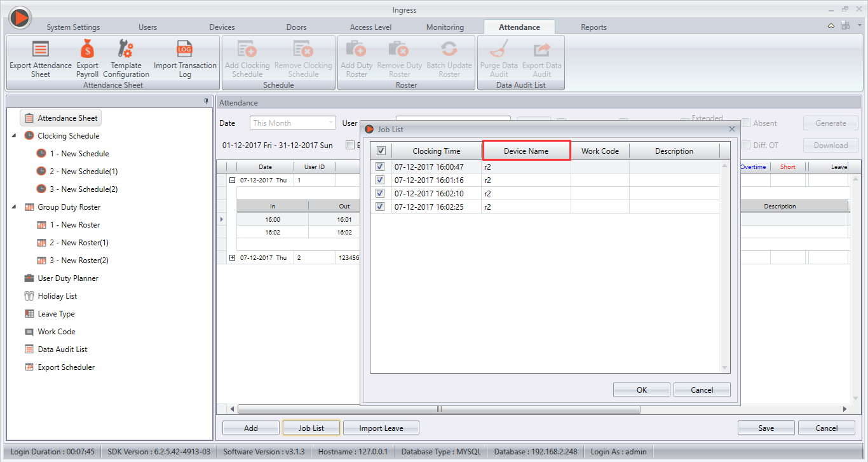Expand the attendance row for User ID 2
868x462 pixels.
[x=232, y=258]
